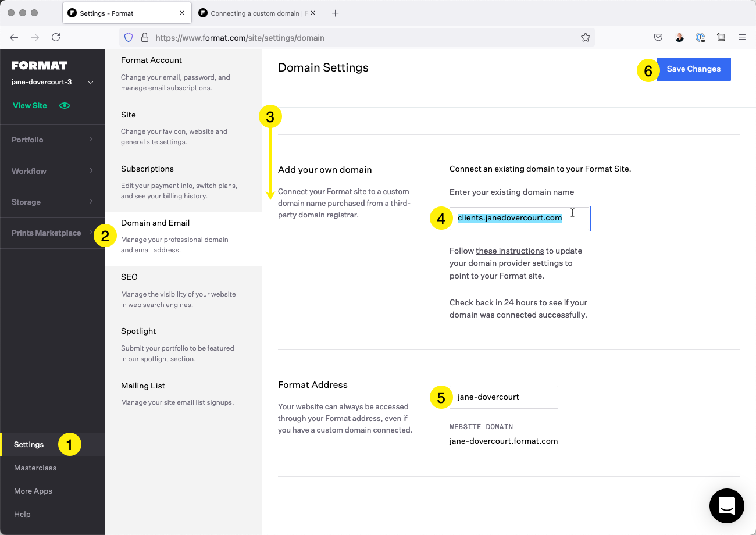Reload the page using refresh icon
The width and height of the screenshot is (756, 535).
click(56, 38)
